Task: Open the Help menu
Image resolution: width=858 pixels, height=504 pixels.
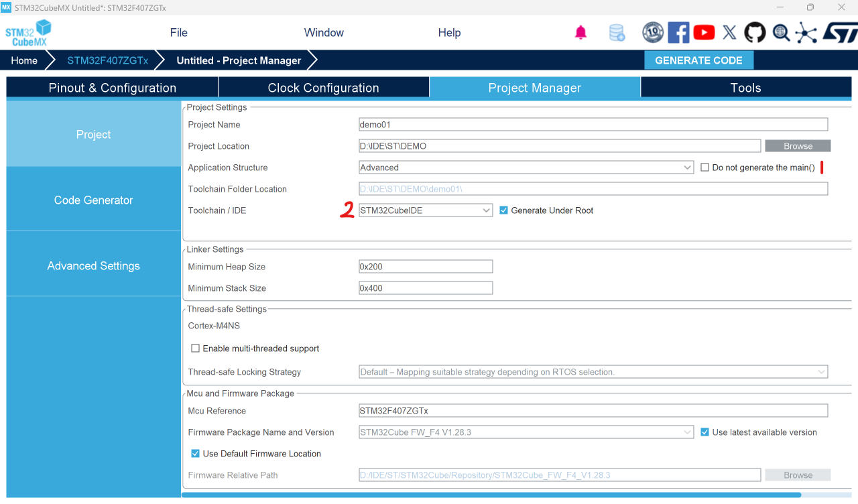Action: pyautogui.click(x=449, y=33)
